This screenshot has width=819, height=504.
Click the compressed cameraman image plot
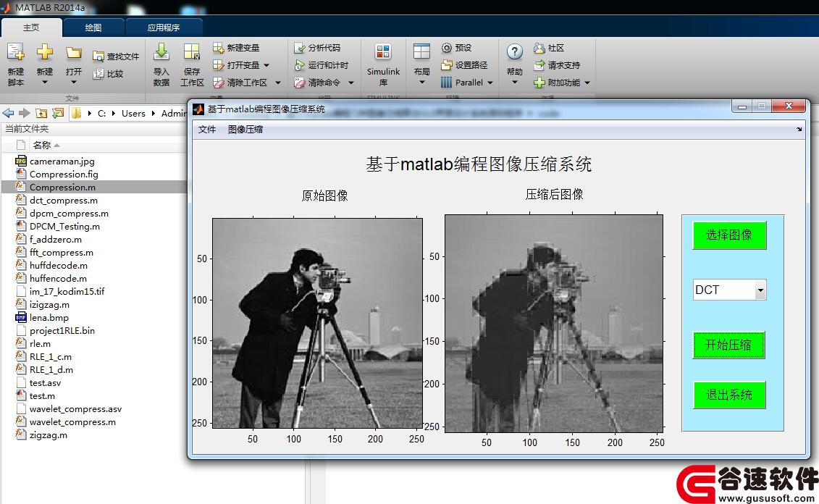coord(554,323)
